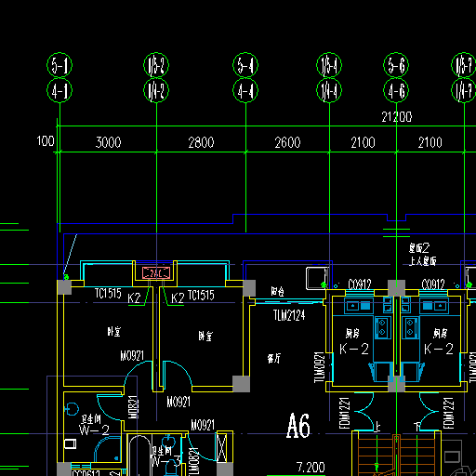Select the 5-1 grid axis bubble
This screenshot has width=476, height=476.
[59, 65]
